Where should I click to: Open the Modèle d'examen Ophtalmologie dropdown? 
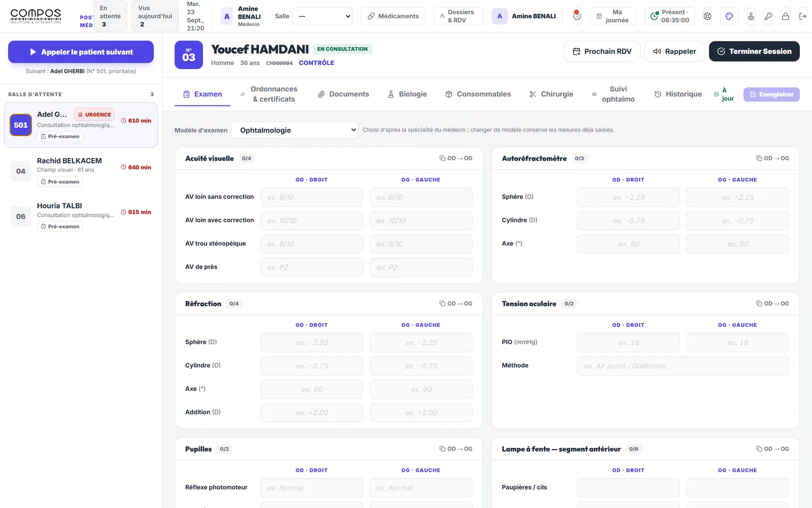295,130
